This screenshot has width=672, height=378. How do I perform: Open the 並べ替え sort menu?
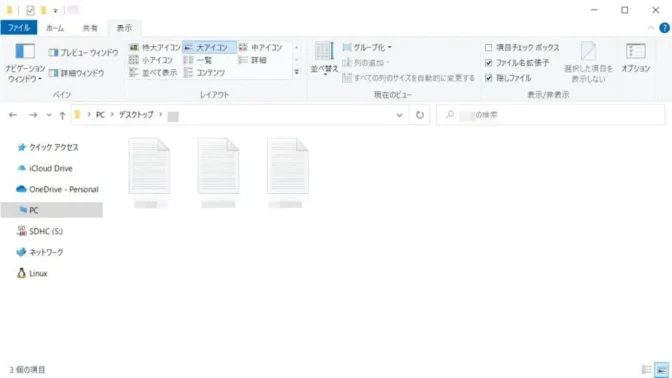click(x=324, y=60)
